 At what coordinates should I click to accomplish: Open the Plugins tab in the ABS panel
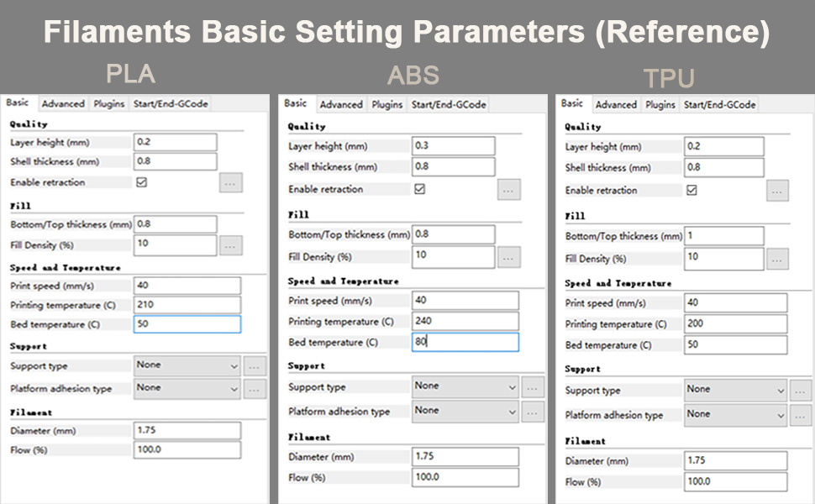click(387, 106)
